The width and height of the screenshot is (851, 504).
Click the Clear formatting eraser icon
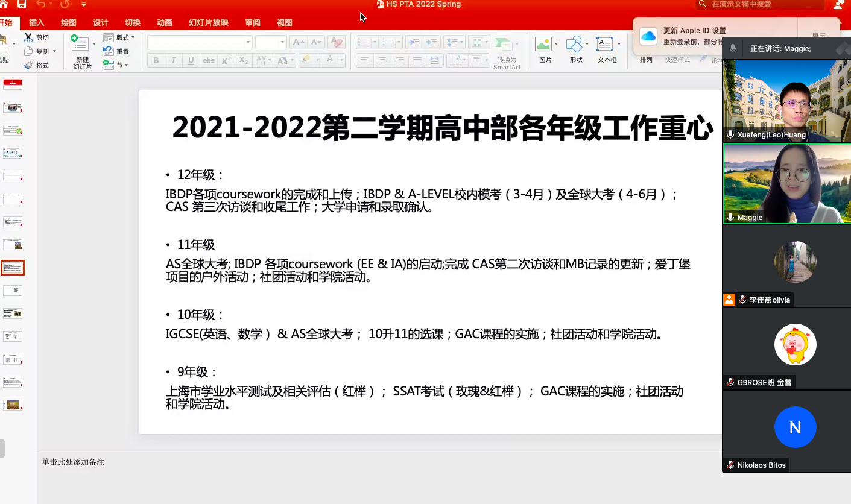(337, 42)
